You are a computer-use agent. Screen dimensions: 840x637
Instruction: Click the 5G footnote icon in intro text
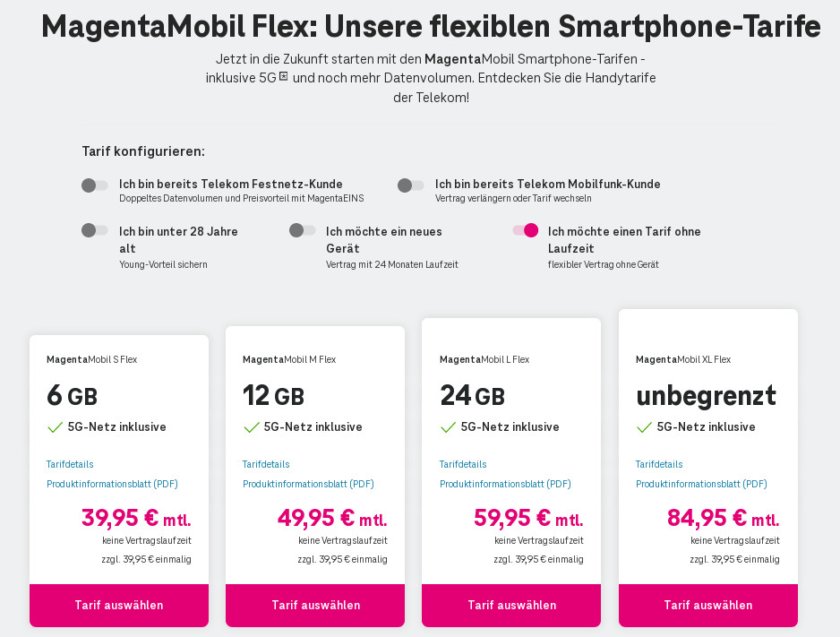pyautogui.click(x=284, y=77)
